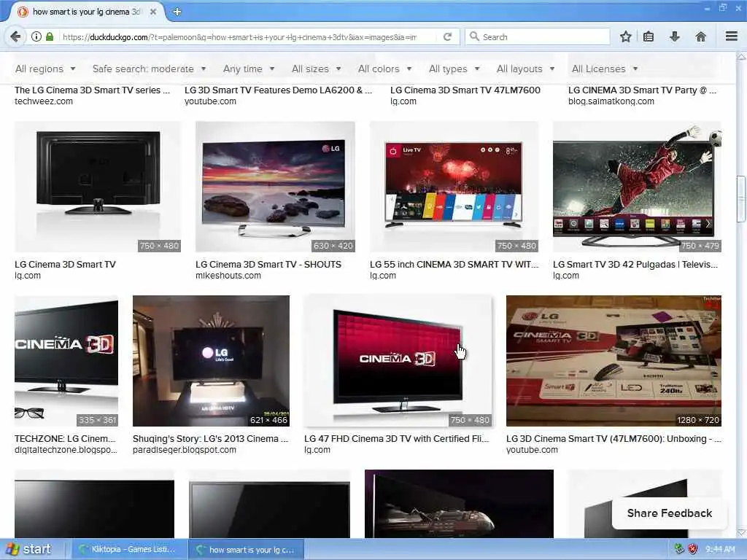Screen dimensions: 747x560
Task: Go back with the browser back arrow
Action: click(x=15, y=36)
